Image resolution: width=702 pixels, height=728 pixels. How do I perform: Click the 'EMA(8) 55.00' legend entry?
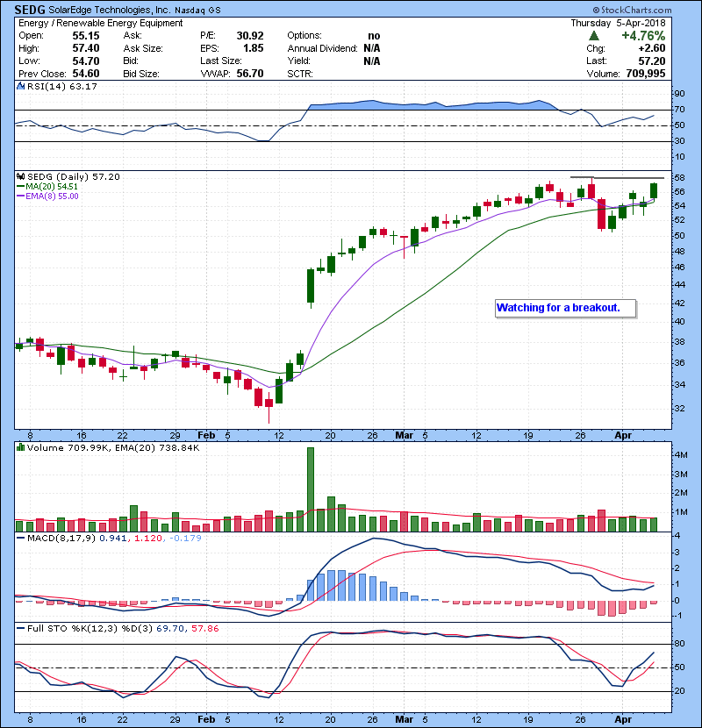click(x=47, y=196)
